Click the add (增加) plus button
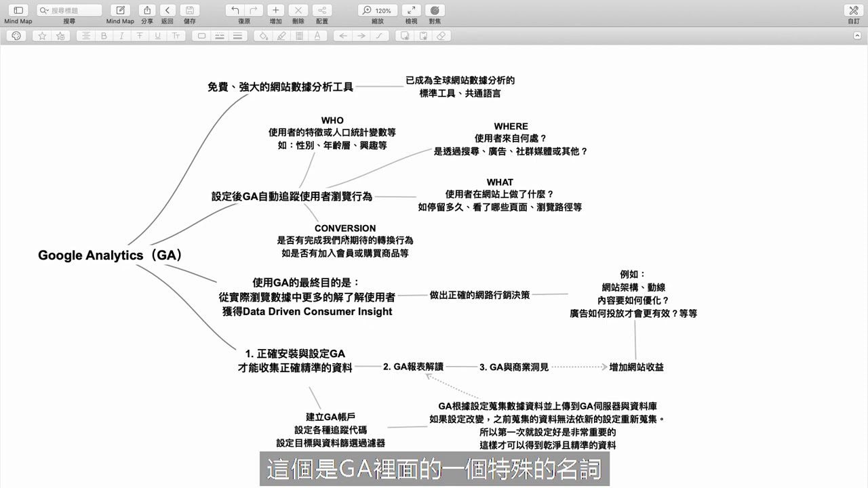Image resolution: width=868 pixels, height=488 pixels. [x=275, y=10]
